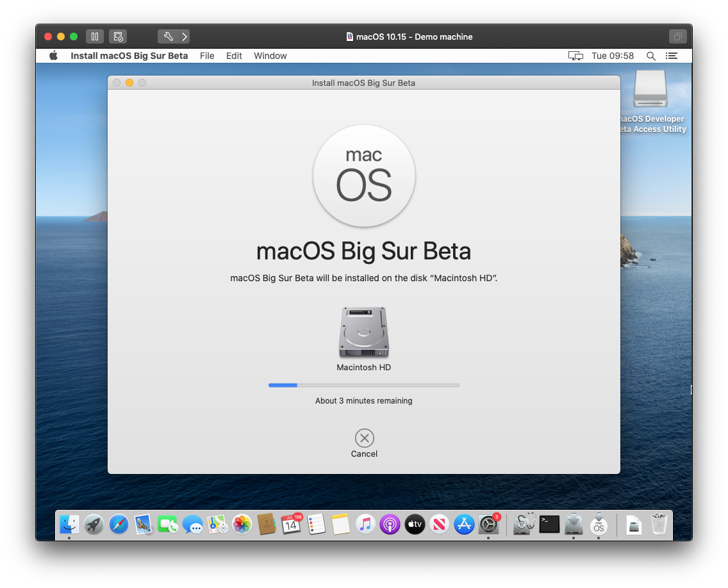
Task: Click the Install macOS icon in the Dock
Action: 599,525
